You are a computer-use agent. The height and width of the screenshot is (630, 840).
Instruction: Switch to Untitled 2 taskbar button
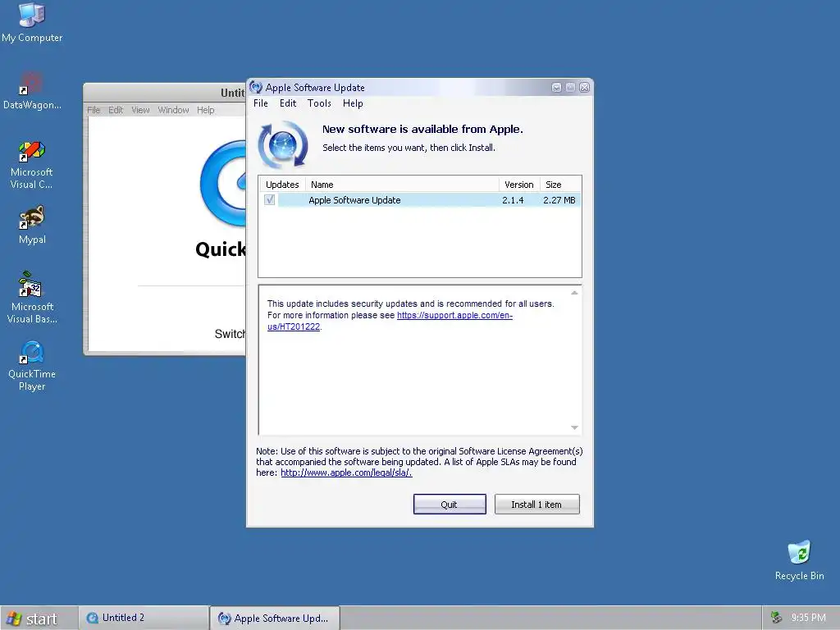[144, 618]
